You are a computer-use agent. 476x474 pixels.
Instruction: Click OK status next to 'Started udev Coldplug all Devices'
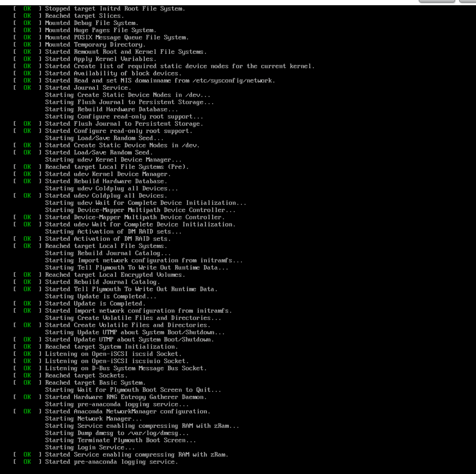point(27,196)
